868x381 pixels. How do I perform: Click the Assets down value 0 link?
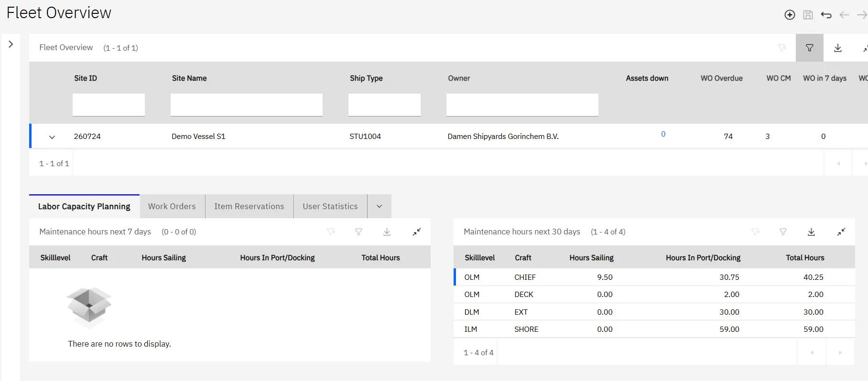click(x=663, y=134)
